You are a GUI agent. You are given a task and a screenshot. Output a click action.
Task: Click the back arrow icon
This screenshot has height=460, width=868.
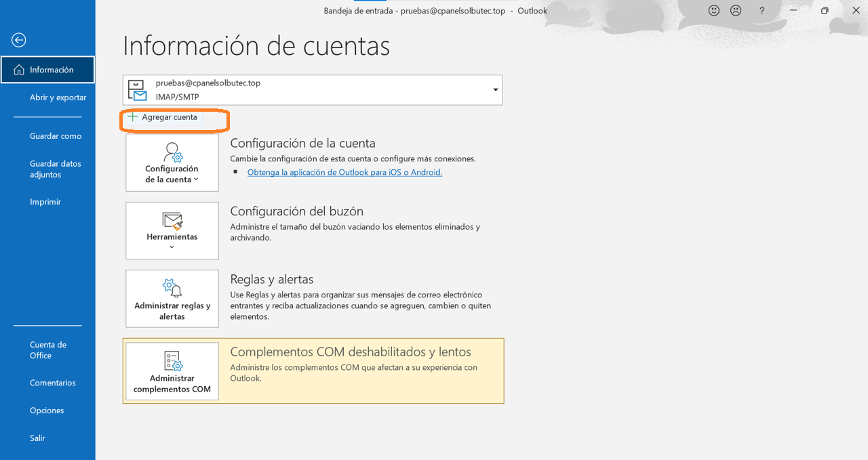[x=19, y=41]
